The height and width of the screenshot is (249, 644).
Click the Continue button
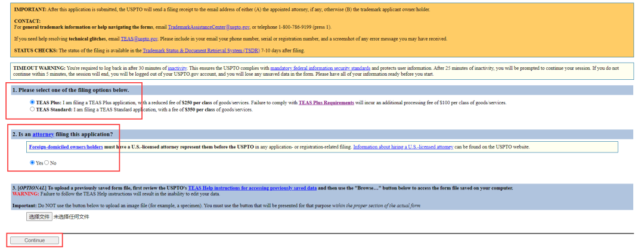[x=35, y=241]
